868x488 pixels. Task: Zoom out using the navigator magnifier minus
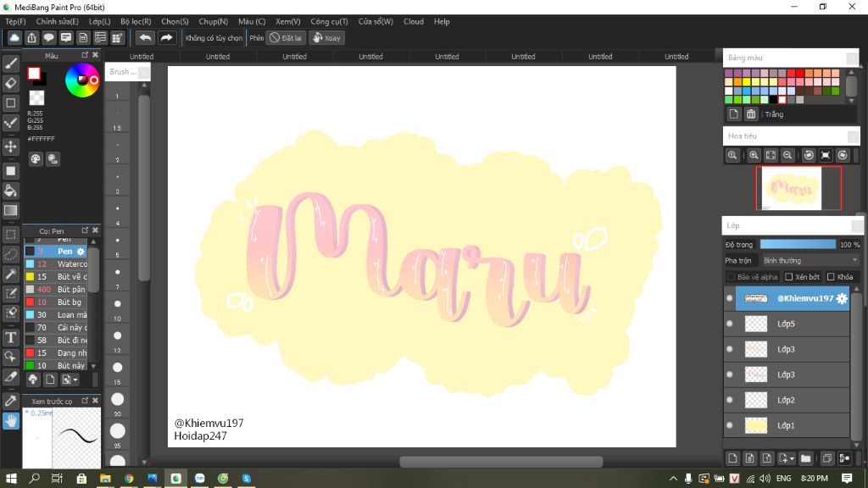pos(787,156)
